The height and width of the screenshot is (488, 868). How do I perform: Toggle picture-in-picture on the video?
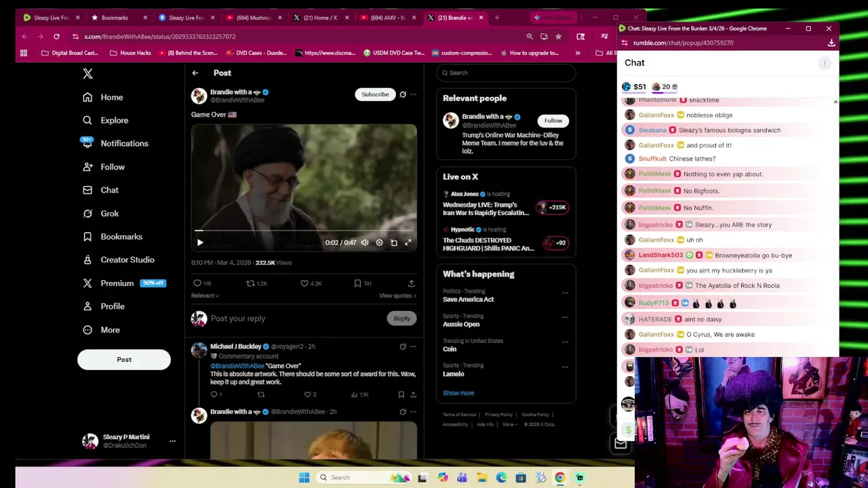pos(394,243)
